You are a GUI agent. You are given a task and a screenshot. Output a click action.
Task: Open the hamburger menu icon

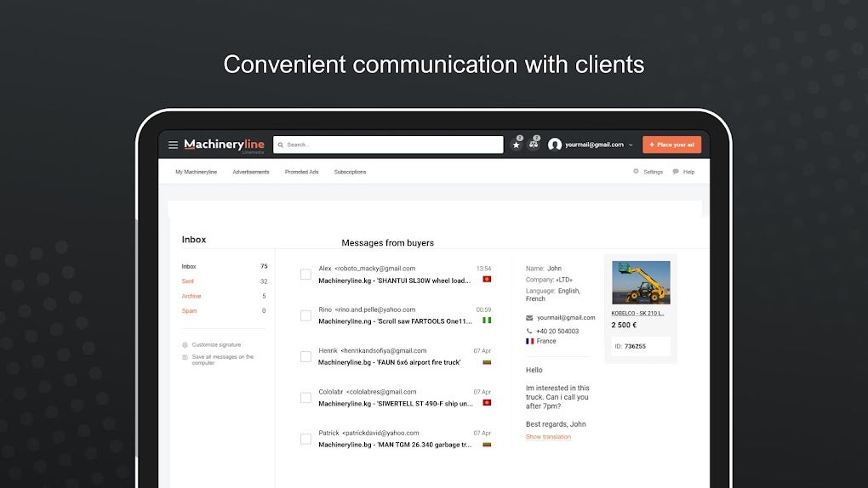click(173, 145)
